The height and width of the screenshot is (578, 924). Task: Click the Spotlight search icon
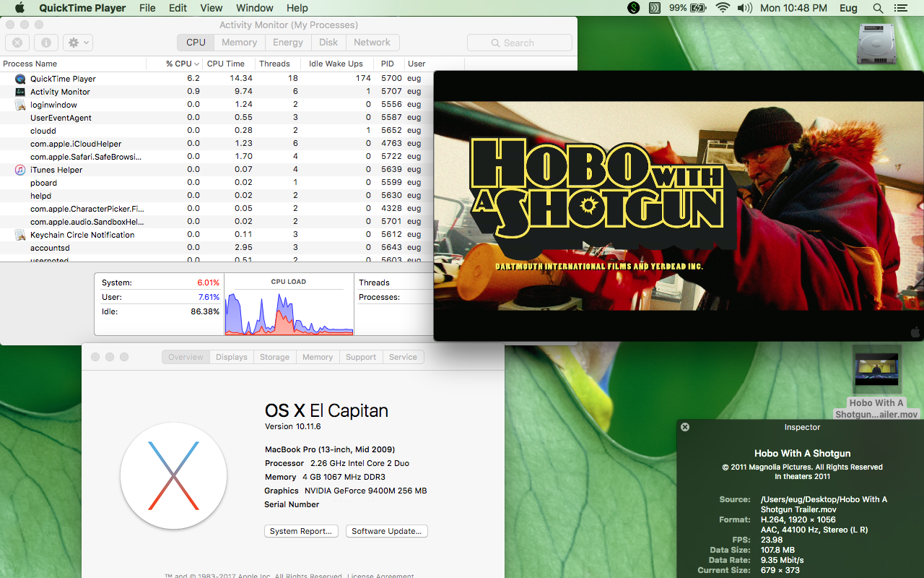point(878,8)
